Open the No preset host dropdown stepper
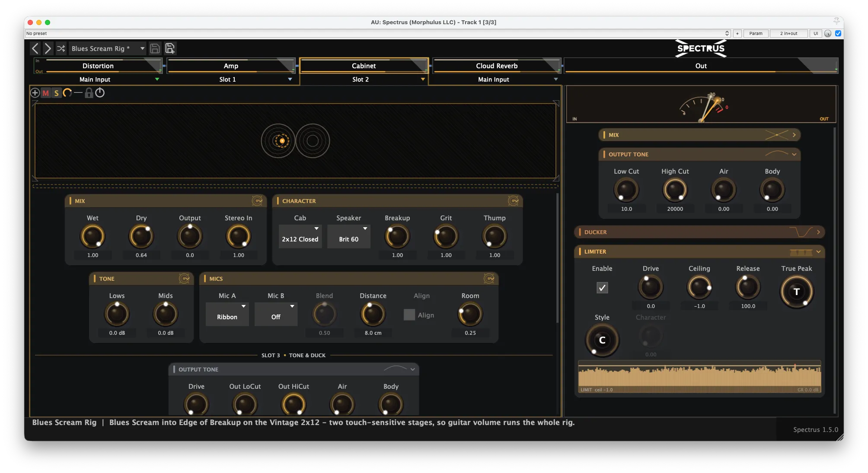Viewport: 868px width, 473px height. point(727,33)
